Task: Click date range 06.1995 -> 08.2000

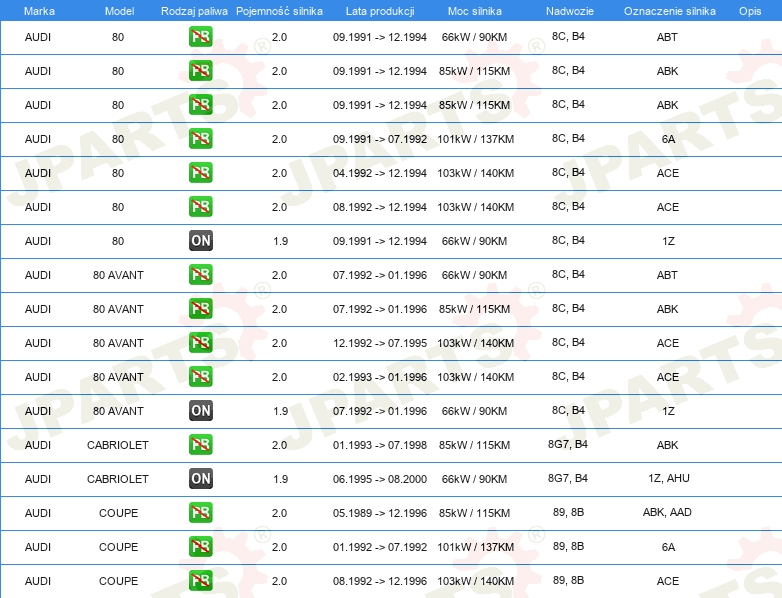Action: [380, 479]
